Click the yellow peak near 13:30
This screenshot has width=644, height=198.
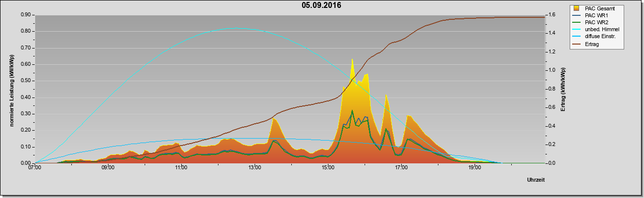click(274, 119)
